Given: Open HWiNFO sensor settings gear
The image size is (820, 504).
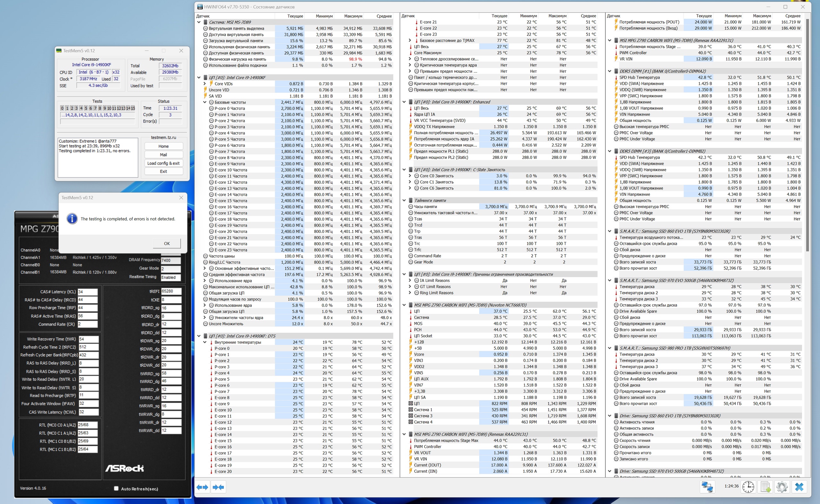Looking at the screenshot, I should click(782, 487).
